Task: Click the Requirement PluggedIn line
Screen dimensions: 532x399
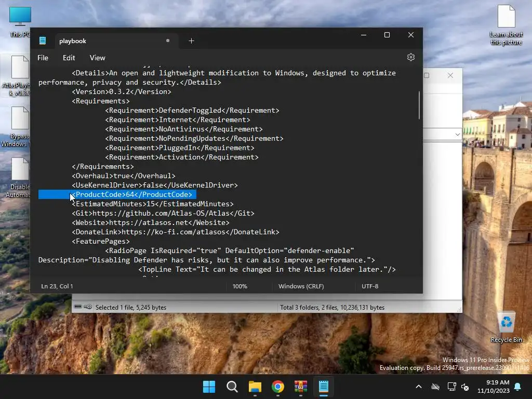Action: pyautogui.click(x=179, y=148)
